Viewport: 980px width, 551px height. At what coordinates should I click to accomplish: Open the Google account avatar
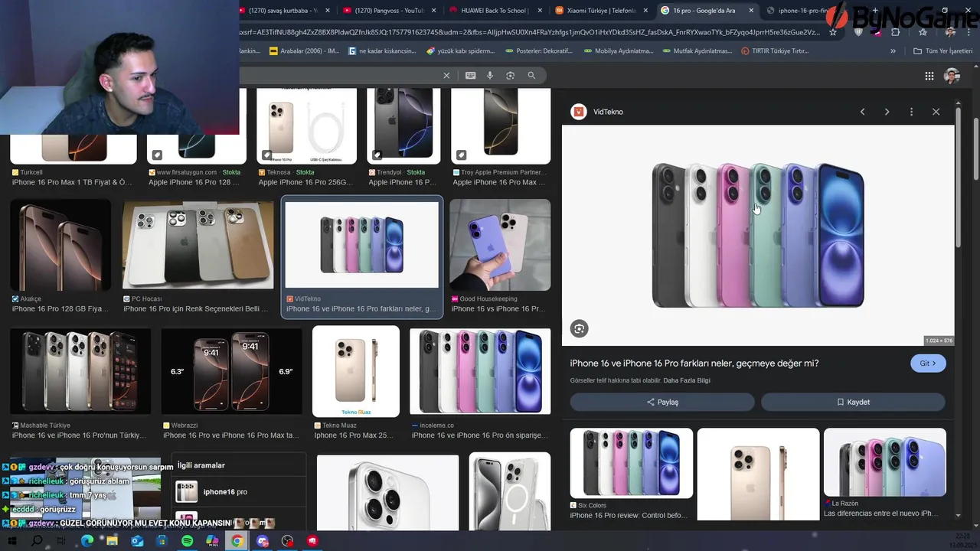[x=952, y=76]
